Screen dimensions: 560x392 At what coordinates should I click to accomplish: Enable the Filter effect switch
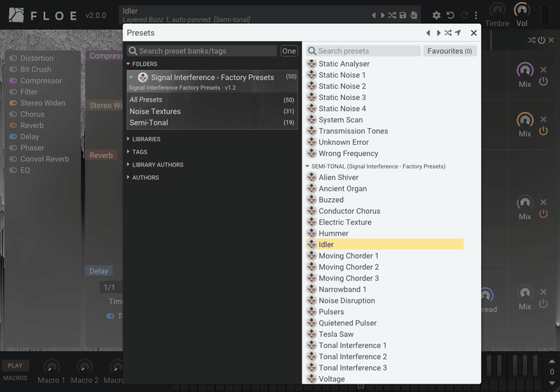[x=13, y=92]
